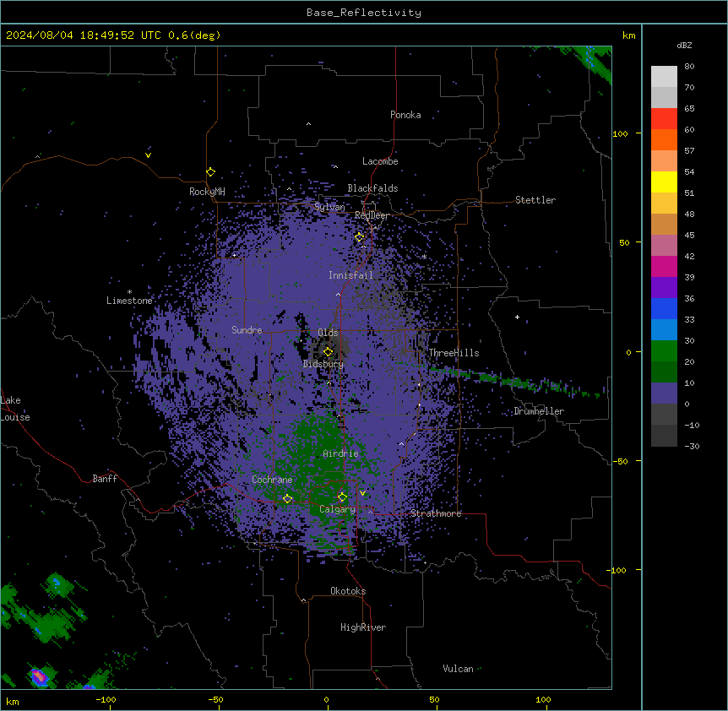Click the legend value 45
The height and width of the screenshot is (711, 728).
click(689, 235)
